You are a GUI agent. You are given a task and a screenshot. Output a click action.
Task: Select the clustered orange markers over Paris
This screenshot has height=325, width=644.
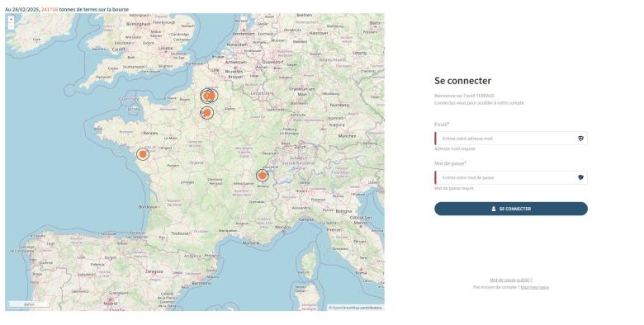[x=209, y=96]
